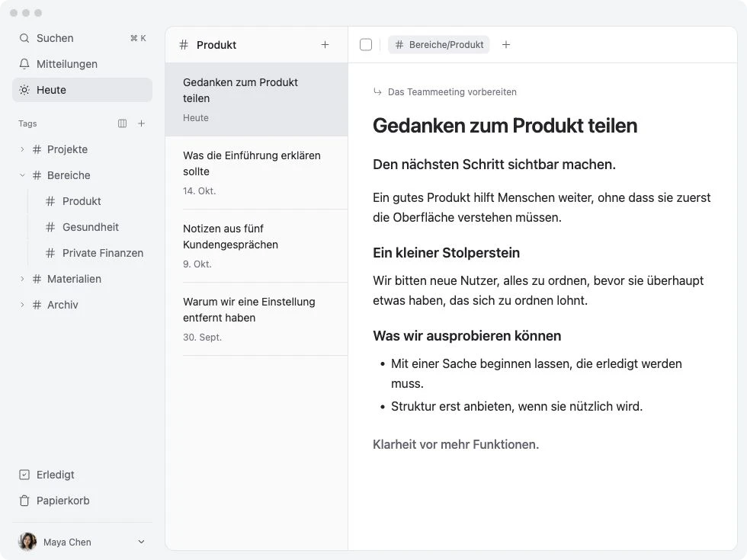Click the hash icon of Materialien

pos(37,279)
